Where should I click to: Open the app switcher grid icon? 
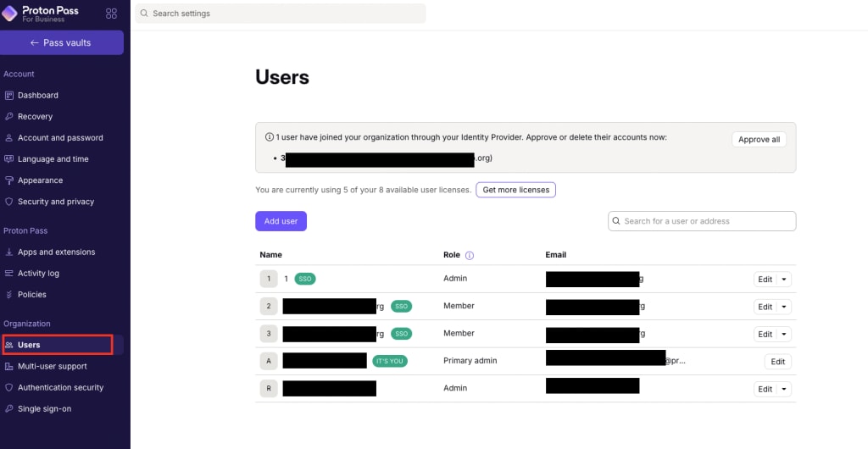[x=111, y=14]
